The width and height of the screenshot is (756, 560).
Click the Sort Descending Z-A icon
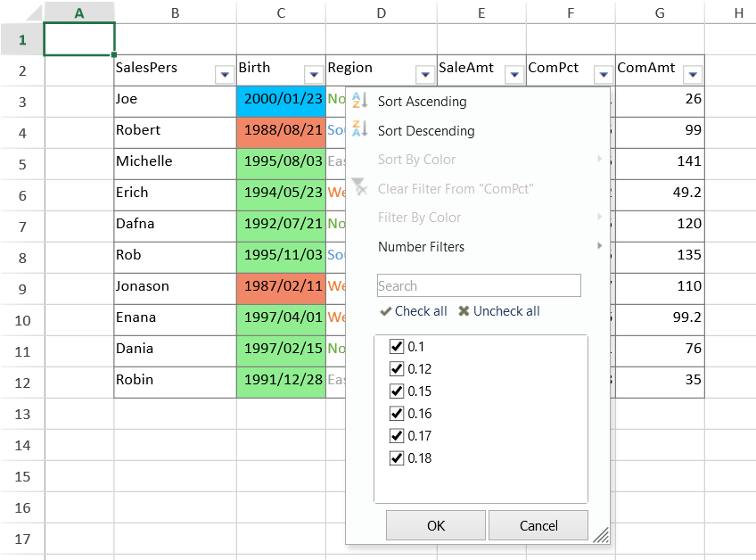coord(360,130)
